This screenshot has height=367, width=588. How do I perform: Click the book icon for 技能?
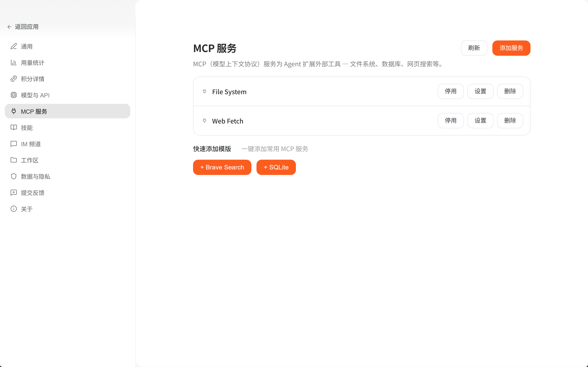point(14,127)
